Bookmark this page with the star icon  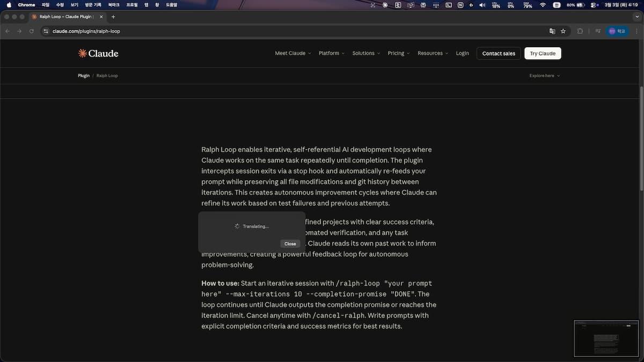(563, 31)
